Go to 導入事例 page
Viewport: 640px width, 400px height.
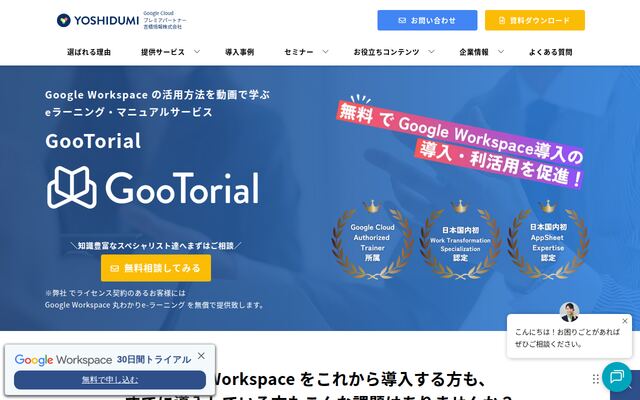tap(240, 52)
